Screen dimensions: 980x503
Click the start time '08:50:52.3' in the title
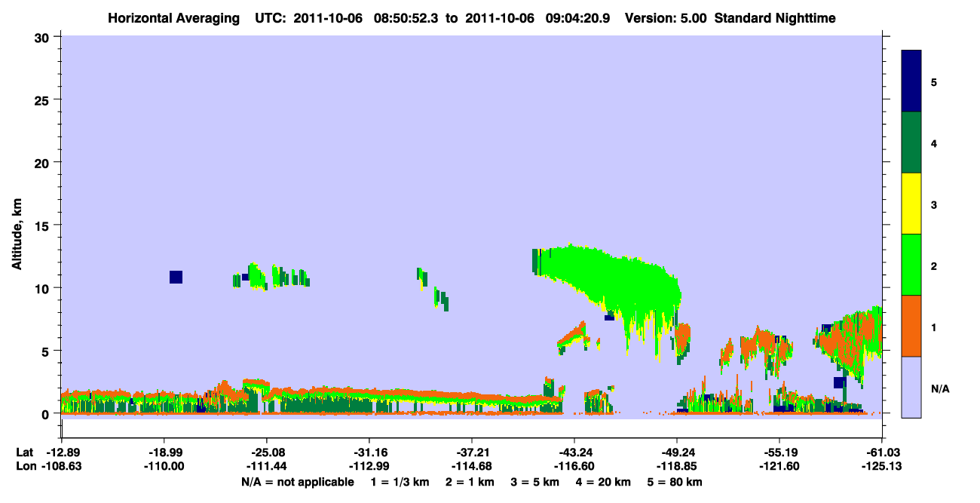(408, 18)
